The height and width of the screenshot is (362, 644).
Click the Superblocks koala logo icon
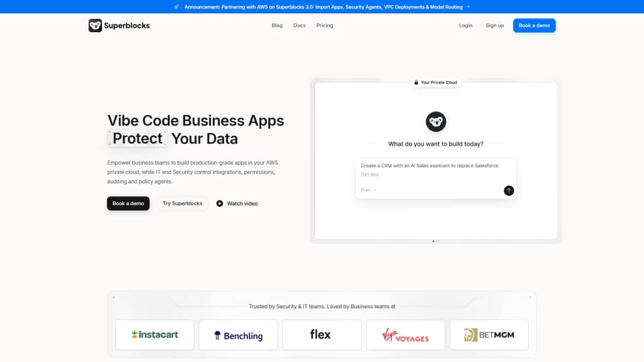[95, 25]
